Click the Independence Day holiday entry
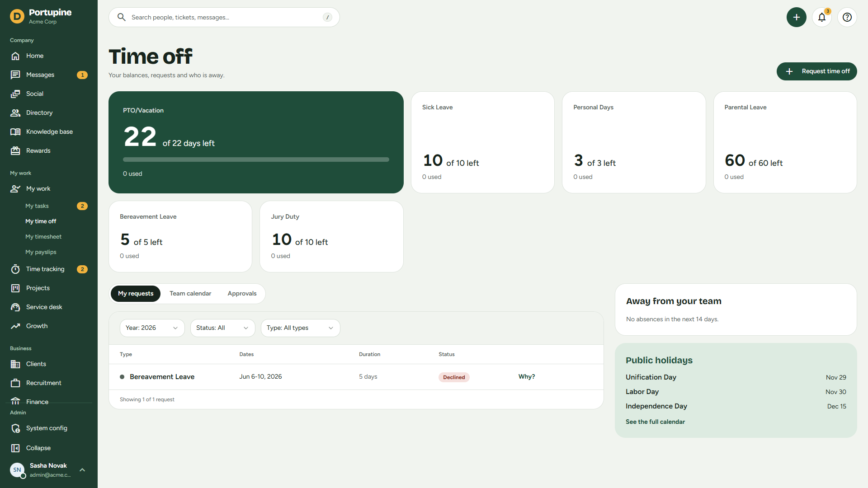Image resolution: width=868 pixels, height=488 pixels. (x=736, y=406)
